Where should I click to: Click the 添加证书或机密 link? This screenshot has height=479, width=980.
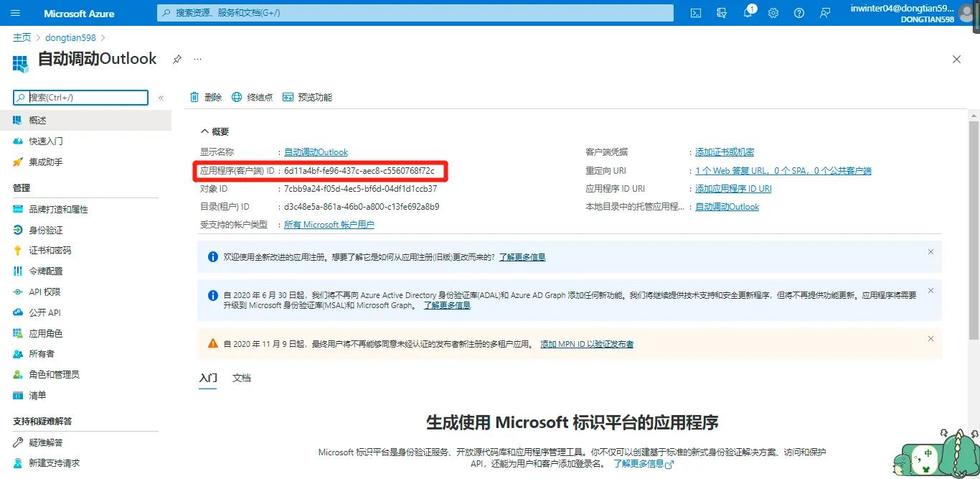point(725,152)
